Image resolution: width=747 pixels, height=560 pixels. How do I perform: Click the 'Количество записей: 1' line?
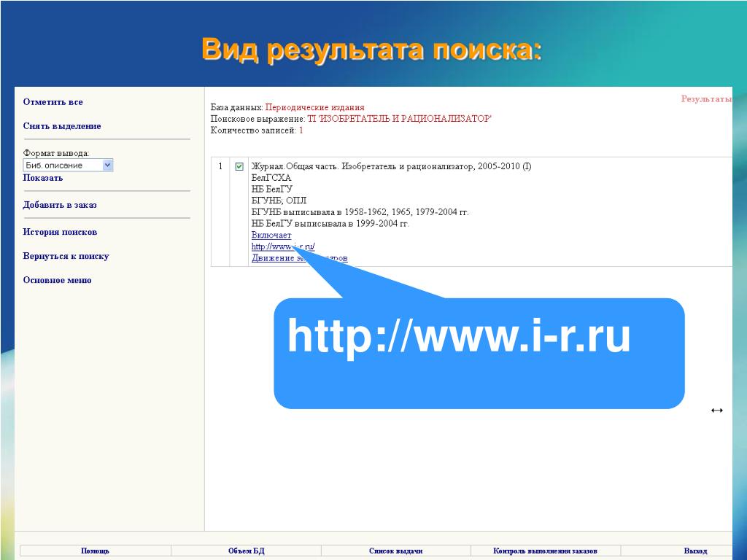coord(257,131)
